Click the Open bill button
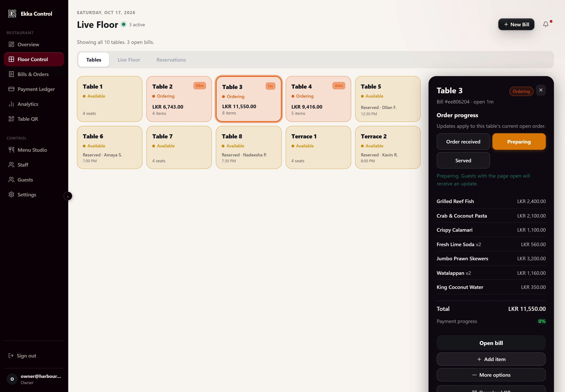565x392 pixels. point(491,343)
